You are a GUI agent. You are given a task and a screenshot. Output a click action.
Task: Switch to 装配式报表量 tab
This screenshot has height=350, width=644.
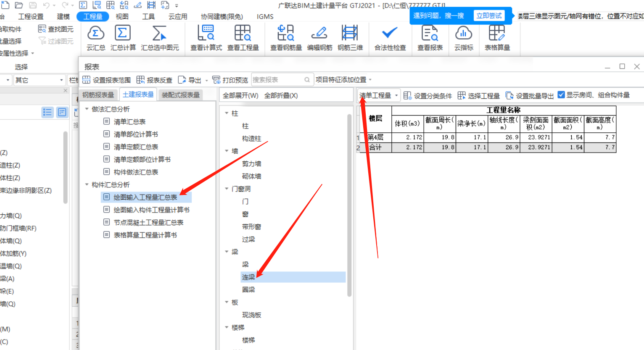[181, 95]
